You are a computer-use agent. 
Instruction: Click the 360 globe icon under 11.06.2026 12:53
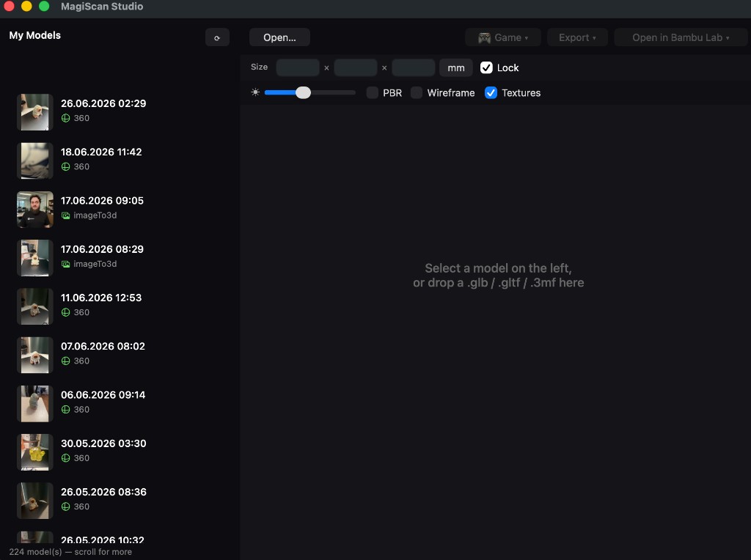tap(65, 312)
